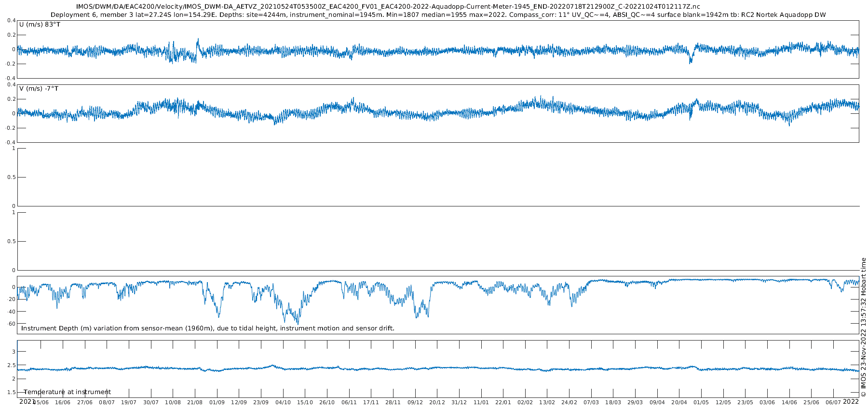The image size is (868, 410).
Task: Select the 20/12 date tick label
Action: pos(437,402)
